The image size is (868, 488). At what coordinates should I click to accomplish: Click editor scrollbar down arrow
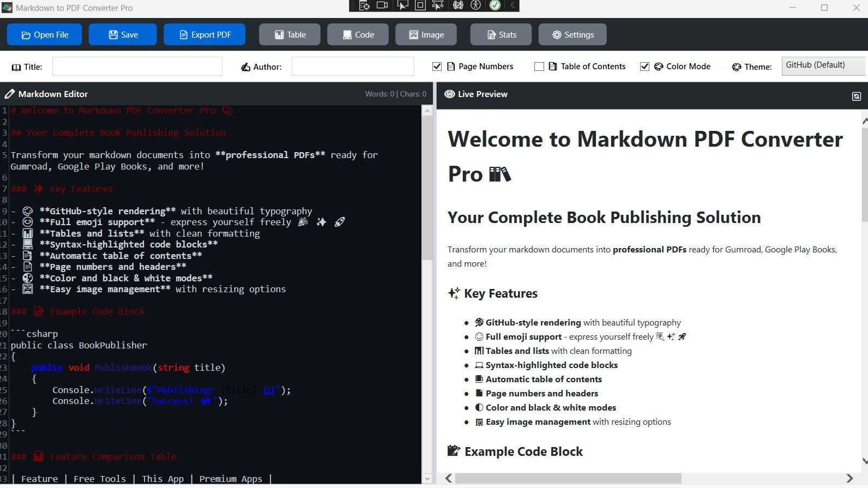coord(427,479)
